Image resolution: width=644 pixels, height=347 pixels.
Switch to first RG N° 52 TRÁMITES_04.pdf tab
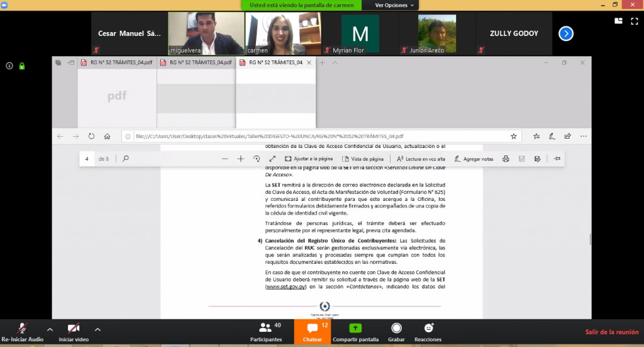pos(117,62)
